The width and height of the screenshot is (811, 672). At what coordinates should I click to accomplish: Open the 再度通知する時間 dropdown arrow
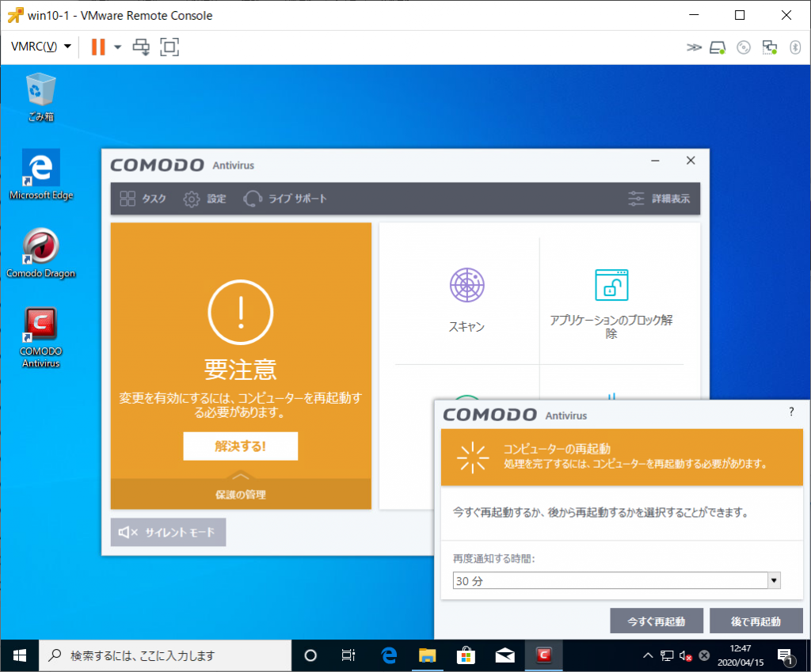coord(774,580)
